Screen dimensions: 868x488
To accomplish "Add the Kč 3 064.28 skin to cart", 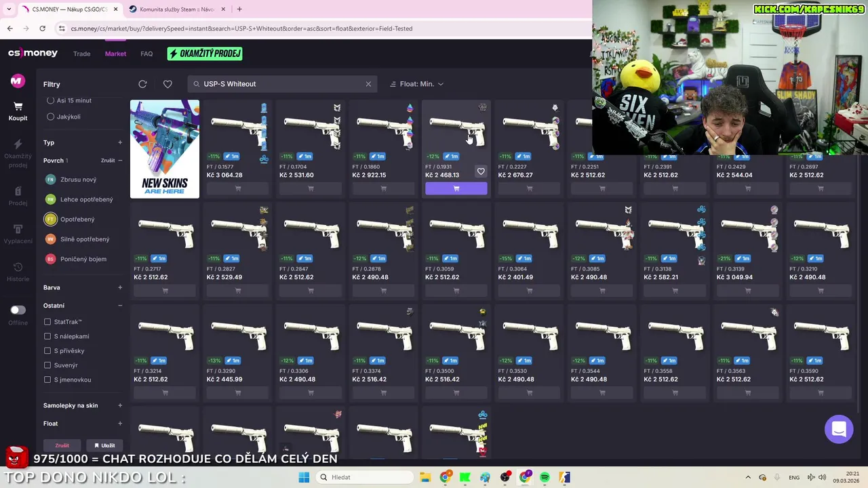I will click(237, 188).
